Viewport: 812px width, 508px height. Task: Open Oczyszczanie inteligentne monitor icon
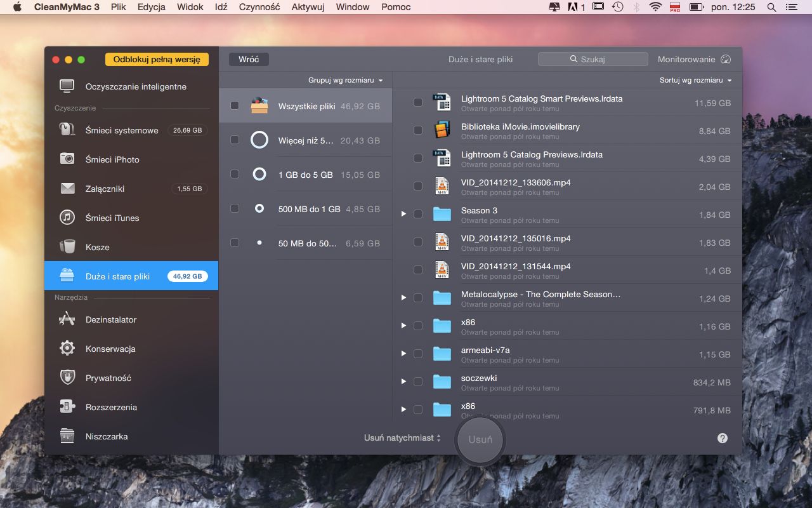coord(67,86)
